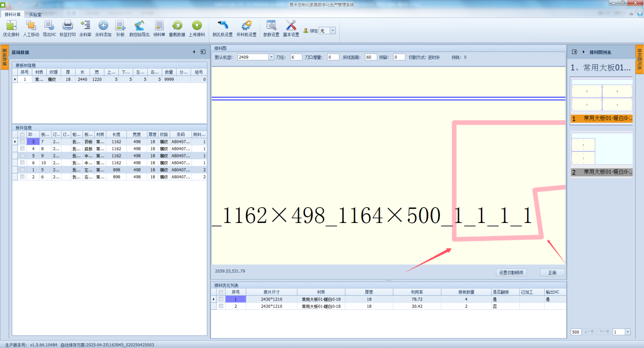644x348 pixels.
Task: Switch to the 实验室 tab
Action: pos(35,14)
